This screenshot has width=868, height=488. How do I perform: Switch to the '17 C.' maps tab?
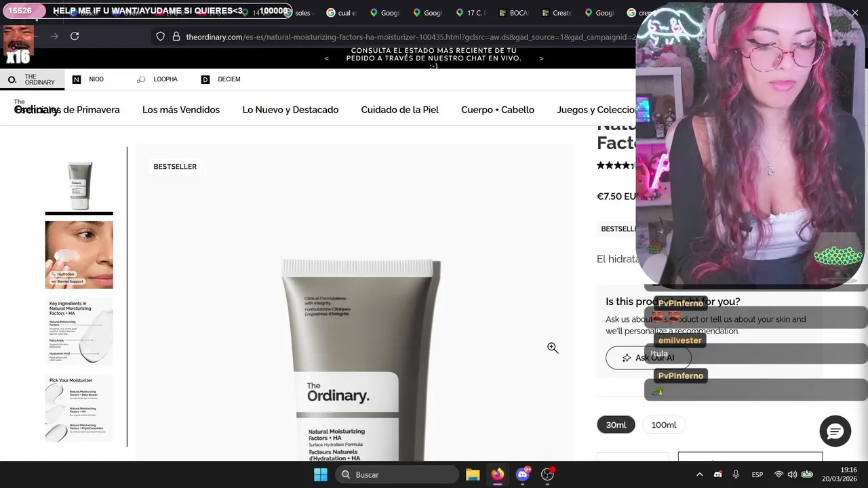pyautogui.click(x=470, y=13)
